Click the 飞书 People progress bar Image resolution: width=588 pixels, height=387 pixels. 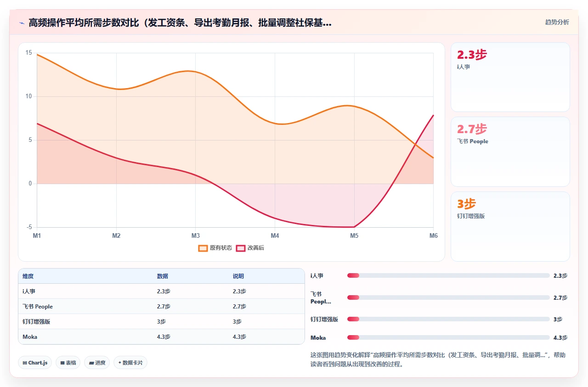click(x=448, y=297)
